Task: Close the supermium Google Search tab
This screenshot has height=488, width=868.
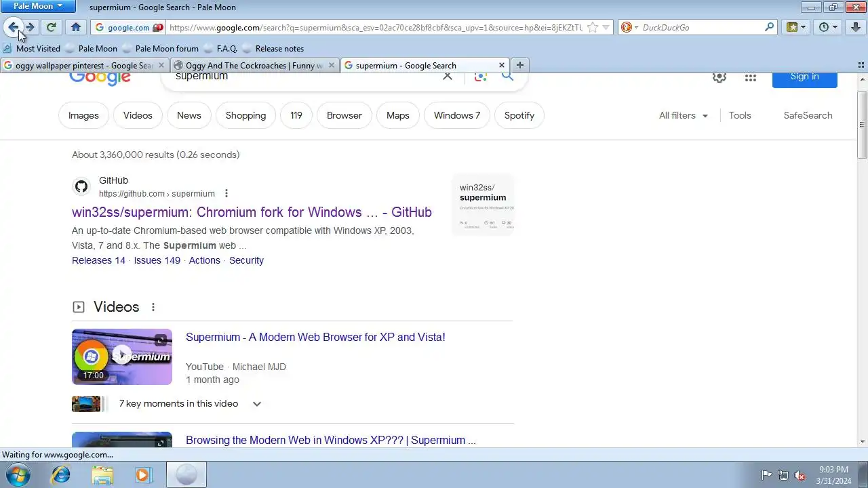Action: [x=502, y=66]
